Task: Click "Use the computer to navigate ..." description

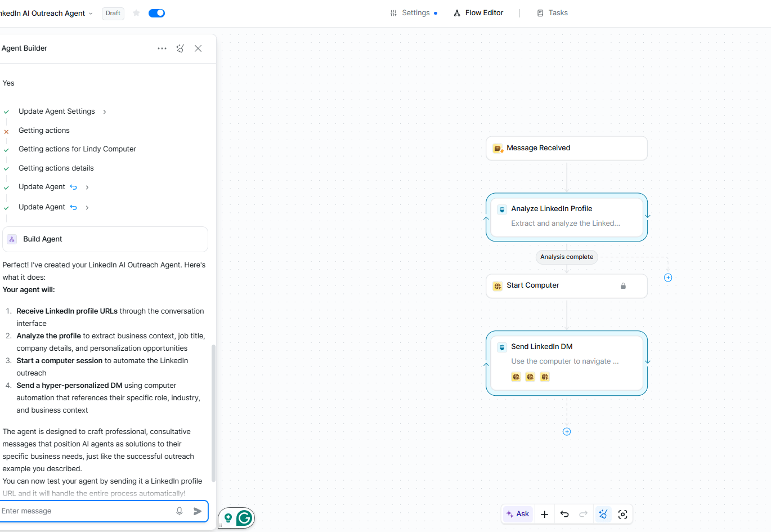Action: 565,361
